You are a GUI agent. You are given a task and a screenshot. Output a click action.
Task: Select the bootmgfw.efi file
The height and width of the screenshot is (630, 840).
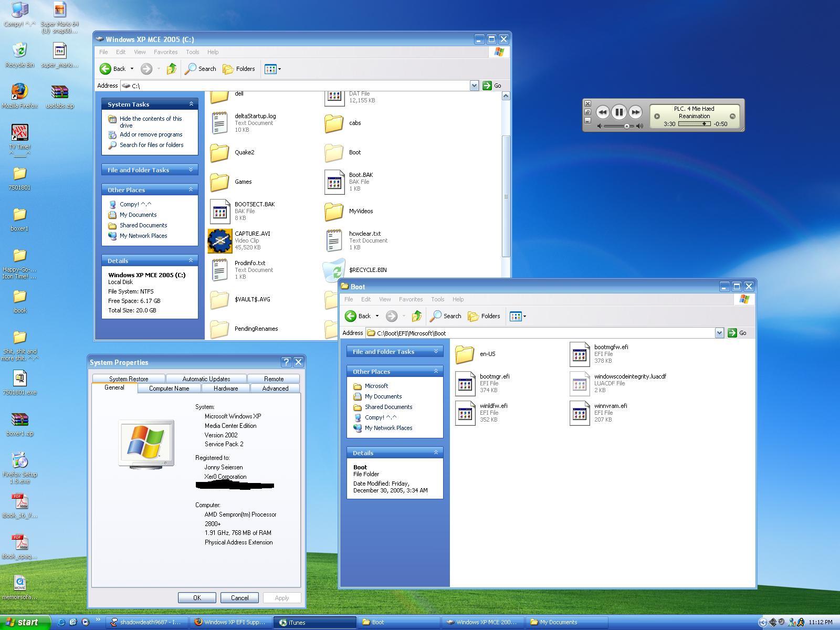pyautogui.click(x=580, y=354)
